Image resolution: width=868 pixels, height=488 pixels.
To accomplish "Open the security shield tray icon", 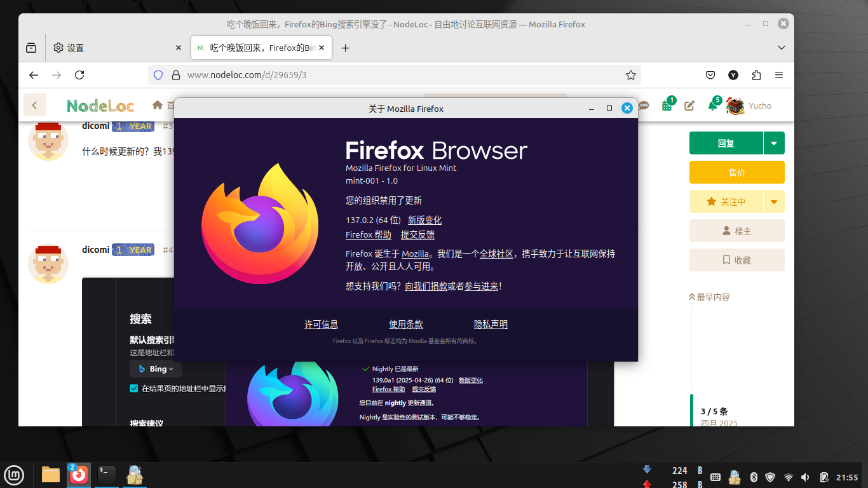I will 771,477.
